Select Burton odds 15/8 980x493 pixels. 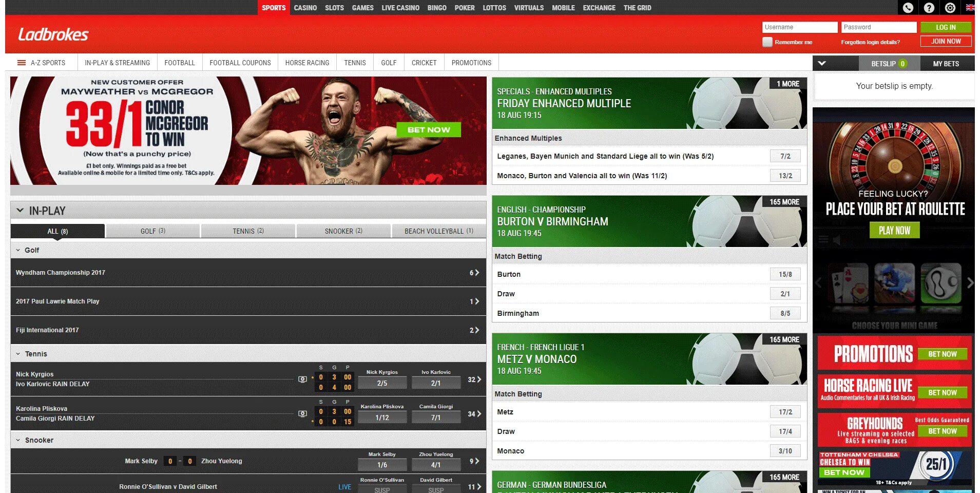[x=785, y=274]
